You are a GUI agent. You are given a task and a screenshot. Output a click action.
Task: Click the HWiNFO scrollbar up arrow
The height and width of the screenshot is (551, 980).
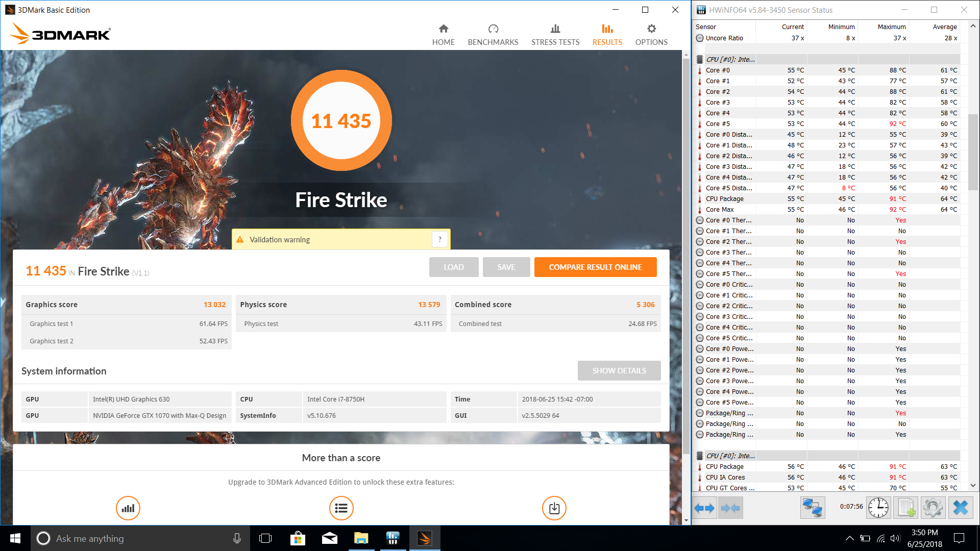coord(973,26)
